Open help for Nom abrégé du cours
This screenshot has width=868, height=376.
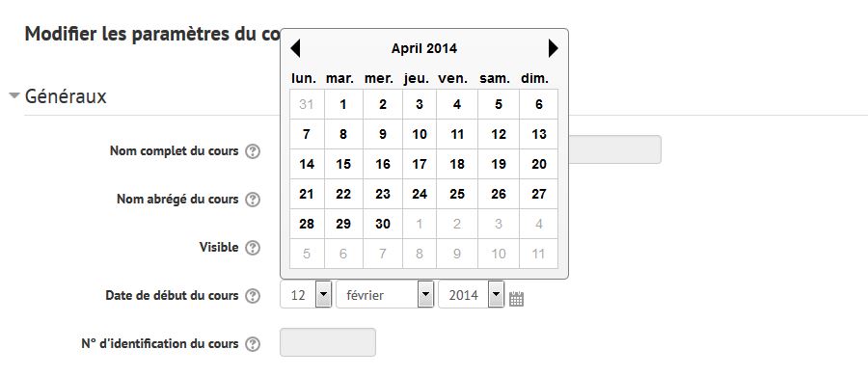(x=253, y=200)
